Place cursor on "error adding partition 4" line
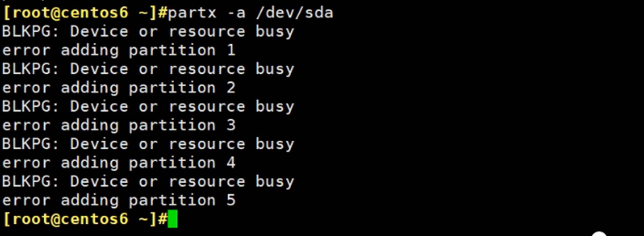Viewport: 644px width, 236px height. [x=119, y=163]
